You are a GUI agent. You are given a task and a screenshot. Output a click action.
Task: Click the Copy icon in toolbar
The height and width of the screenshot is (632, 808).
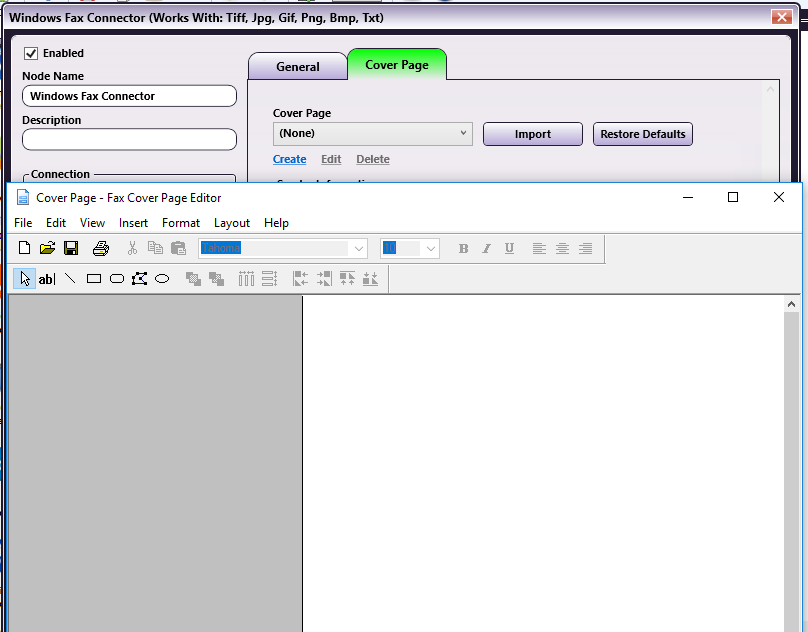pos(155,248)
